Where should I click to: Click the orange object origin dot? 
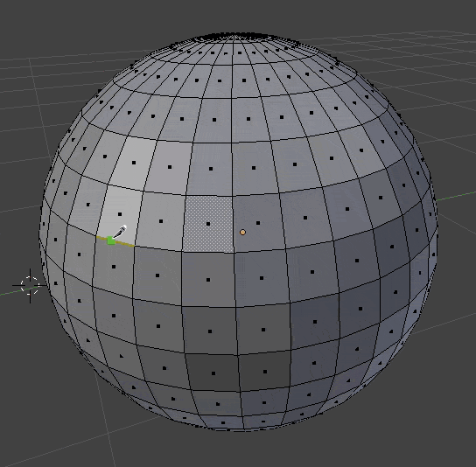pyautogui.click(x=242, y=232)
